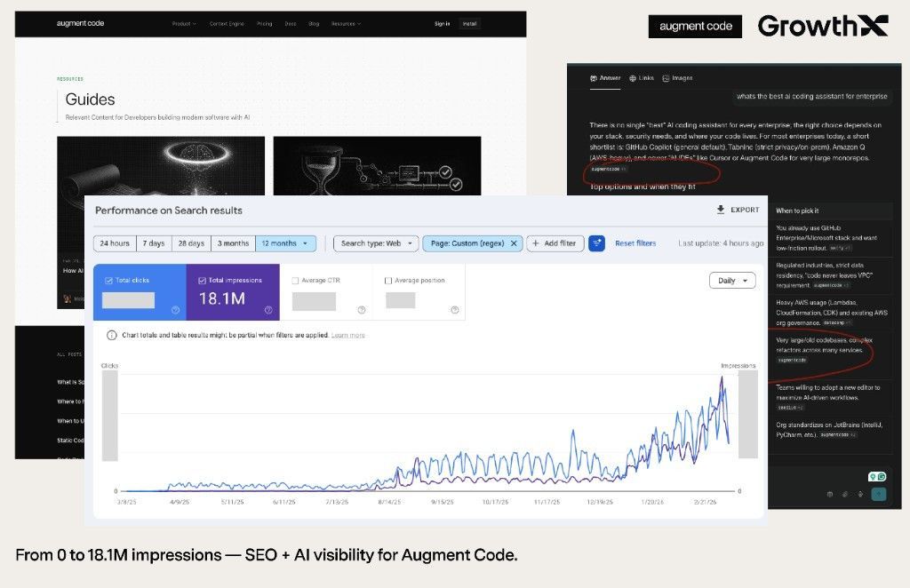Click the help icon on Average position card
910x588 pixels.
[455, 310]
